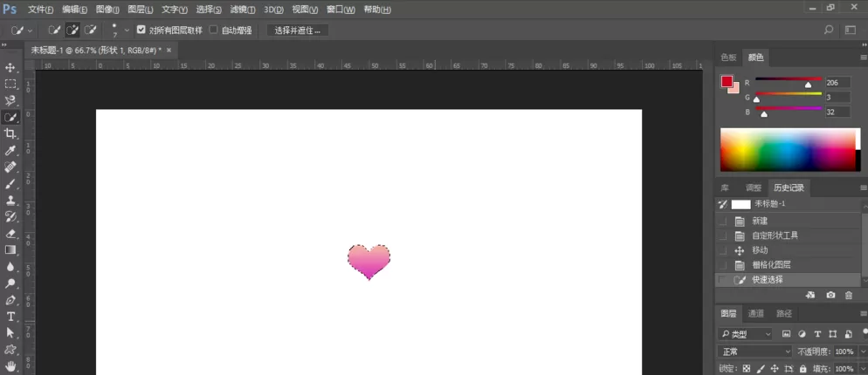Select the Dodge tool
Viewport: 868px width, 375px height.
(x=10, y=283)
